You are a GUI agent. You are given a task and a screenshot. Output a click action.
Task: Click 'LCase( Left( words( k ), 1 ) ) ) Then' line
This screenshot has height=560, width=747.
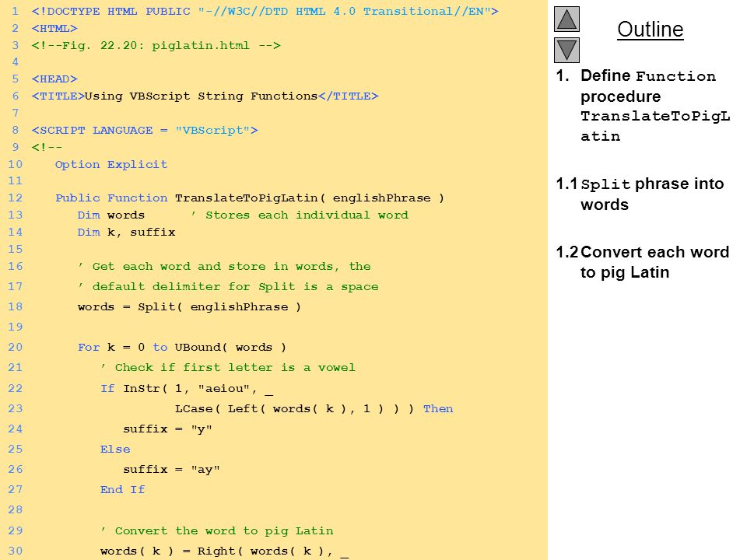[x=314, y=409]
